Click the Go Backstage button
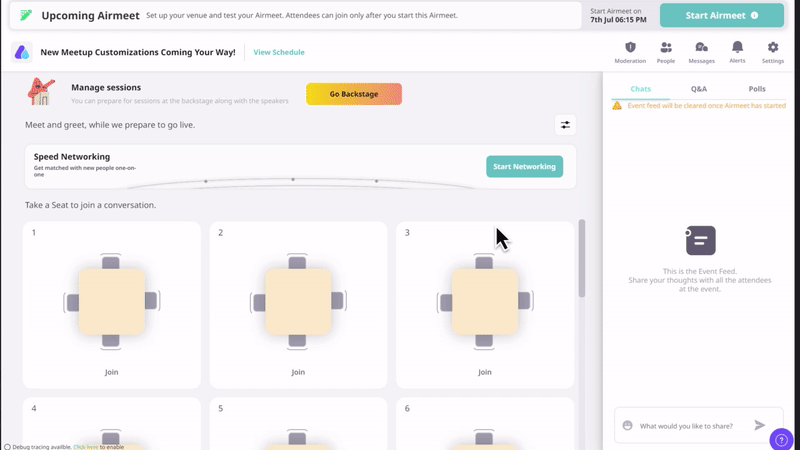The image size is (800, 450). click(x=354, y=94)
